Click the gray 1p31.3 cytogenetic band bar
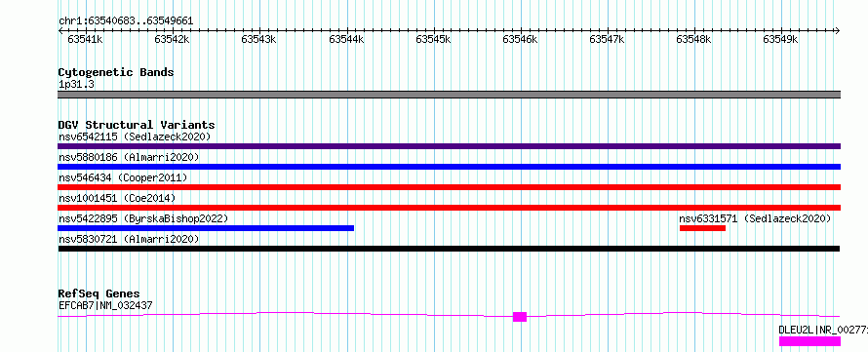This screenshot has height=352, width=868. pos(449,95)
